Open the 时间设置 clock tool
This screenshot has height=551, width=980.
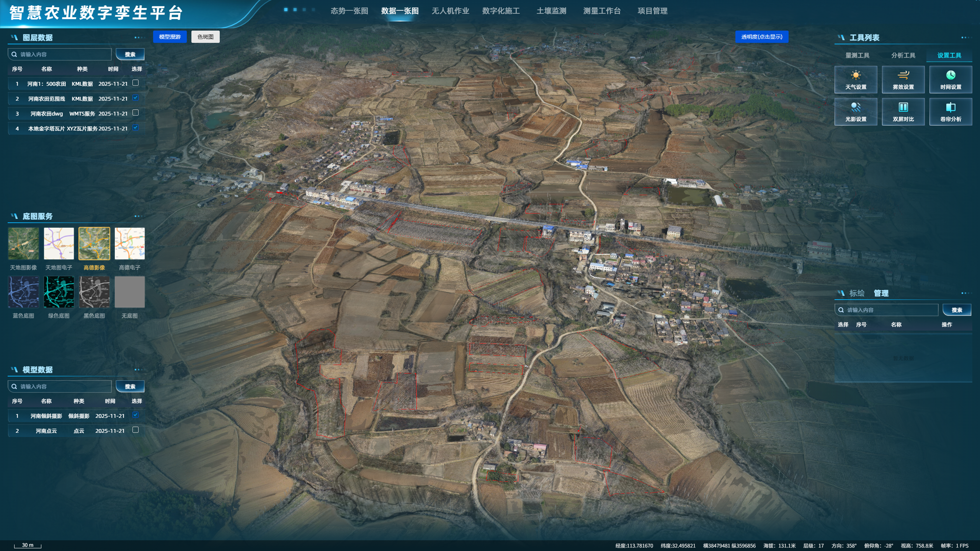tap(951, 80)
